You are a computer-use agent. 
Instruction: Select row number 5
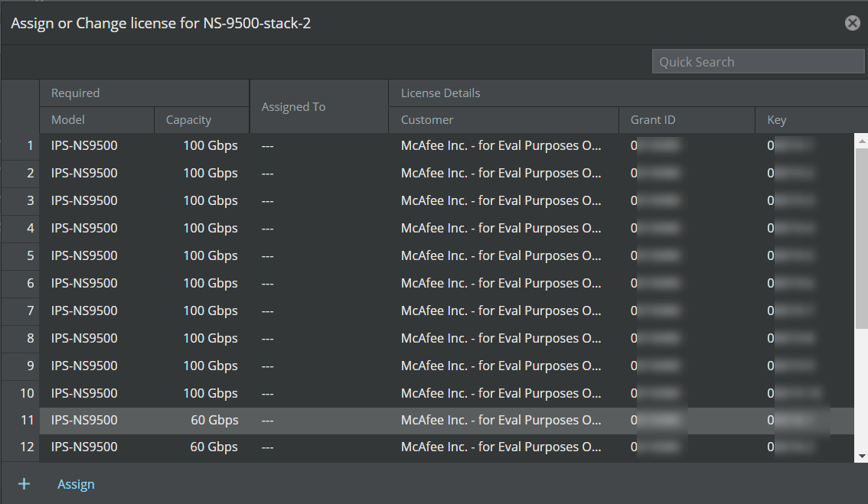[21, 255]
